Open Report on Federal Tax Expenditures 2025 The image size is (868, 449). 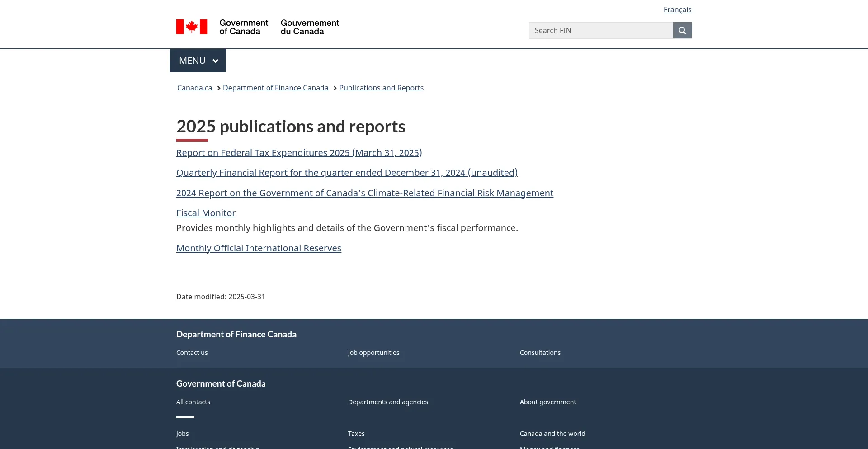coord(299,153)
